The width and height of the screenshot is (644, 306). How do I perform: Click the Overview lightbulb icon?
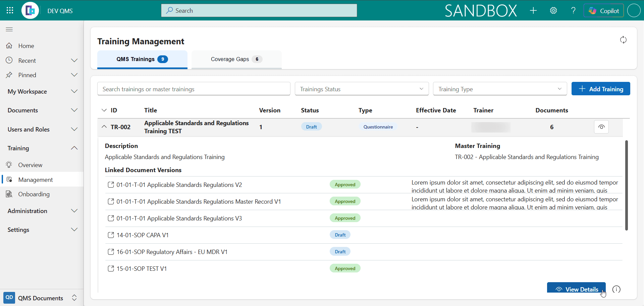9,165
